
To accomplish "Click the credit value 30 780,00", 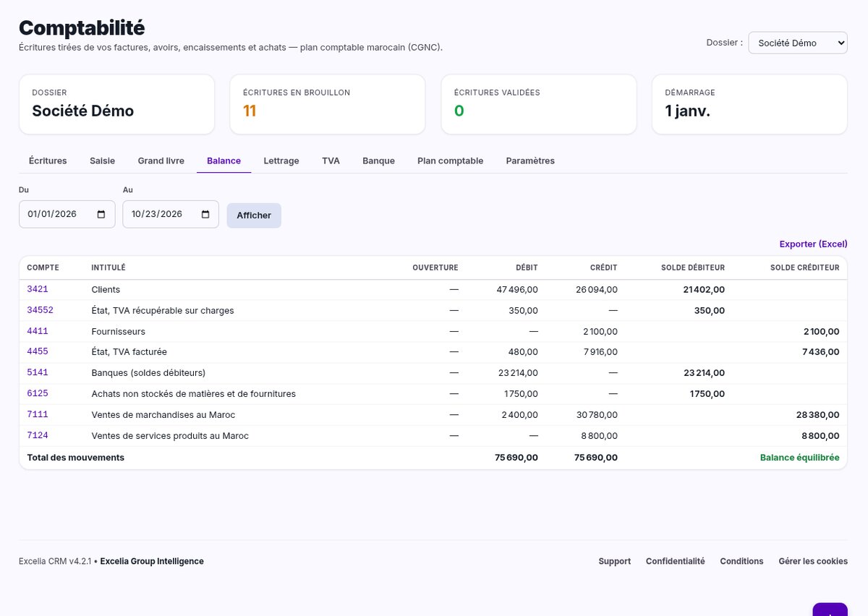I will tap(597, 415).
